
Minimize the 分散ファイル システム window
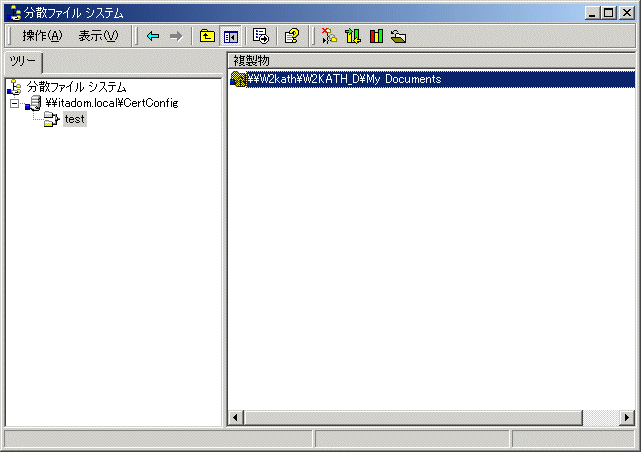[592, 13]
